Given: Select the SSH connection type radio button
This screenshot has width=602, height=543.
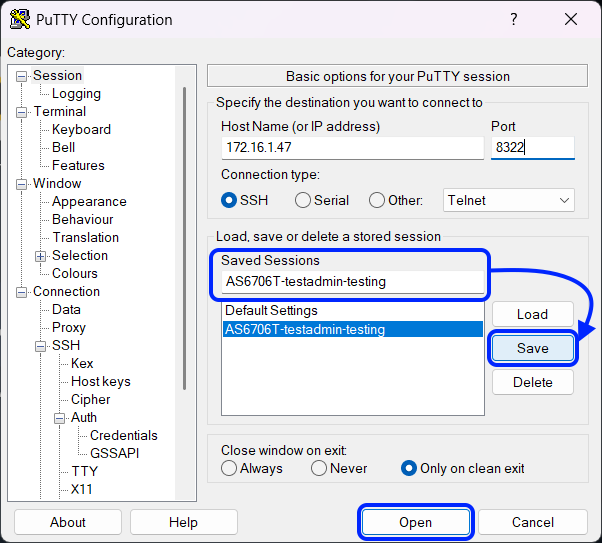Looking at the screenshot, I should coord(229,200).
